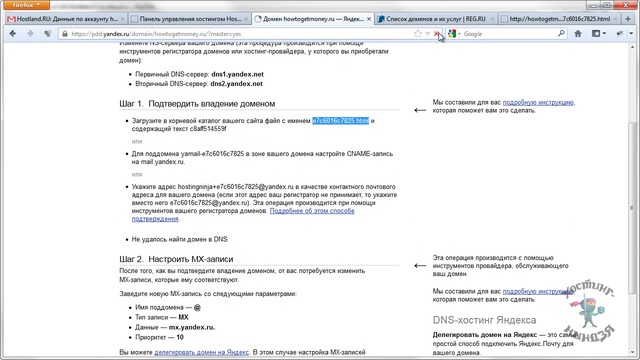Switch to the Hostland.RU Gmail tab
The image size is (640, 360).
[65, 19]
